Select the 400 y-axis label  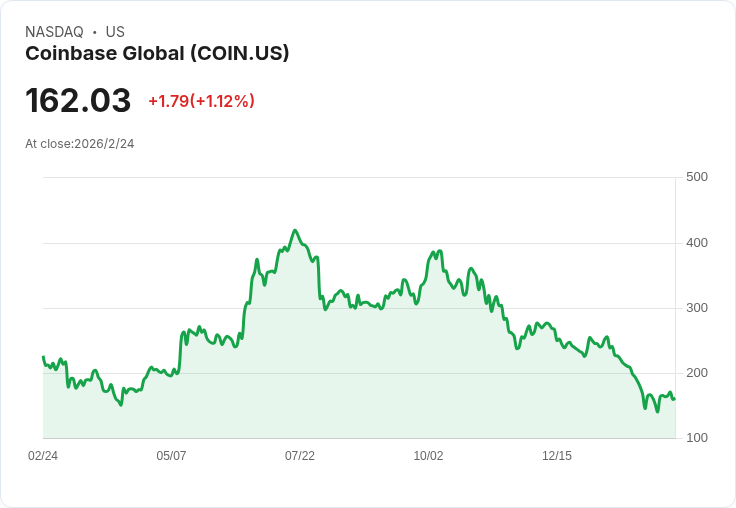click(696, 243)
